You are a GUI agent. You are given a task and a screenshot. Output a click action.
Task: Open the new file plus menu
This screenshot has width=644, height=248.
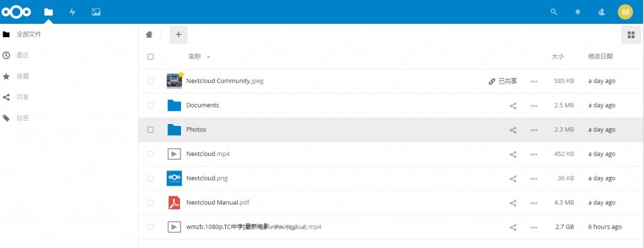pos(178,35)
